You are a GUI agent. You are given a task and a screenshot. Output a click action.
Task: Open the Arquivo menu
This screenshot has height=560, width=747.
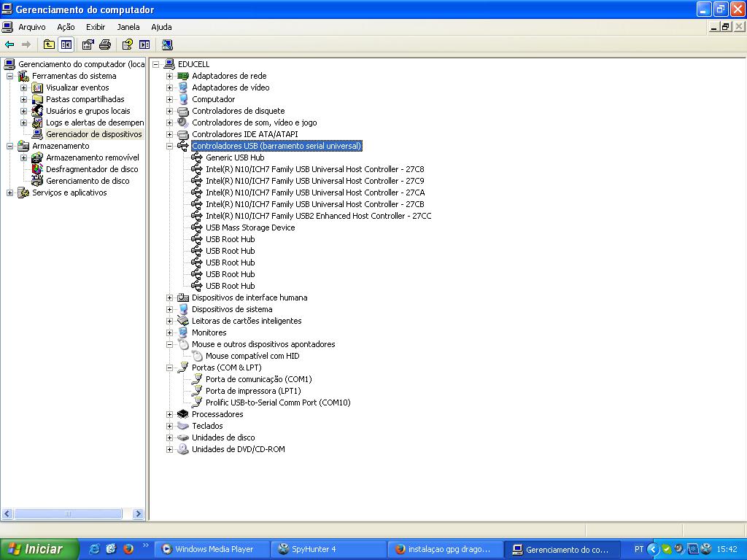[32, 27]
